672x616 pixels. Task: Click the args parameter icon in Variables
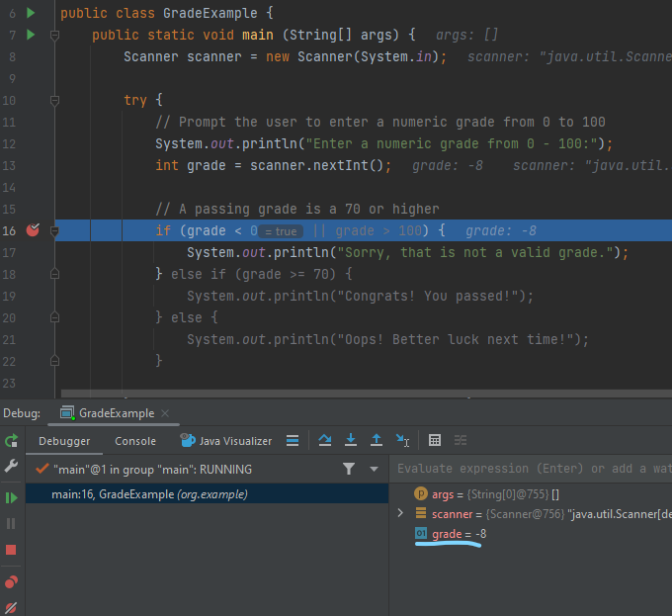point(421,493)
